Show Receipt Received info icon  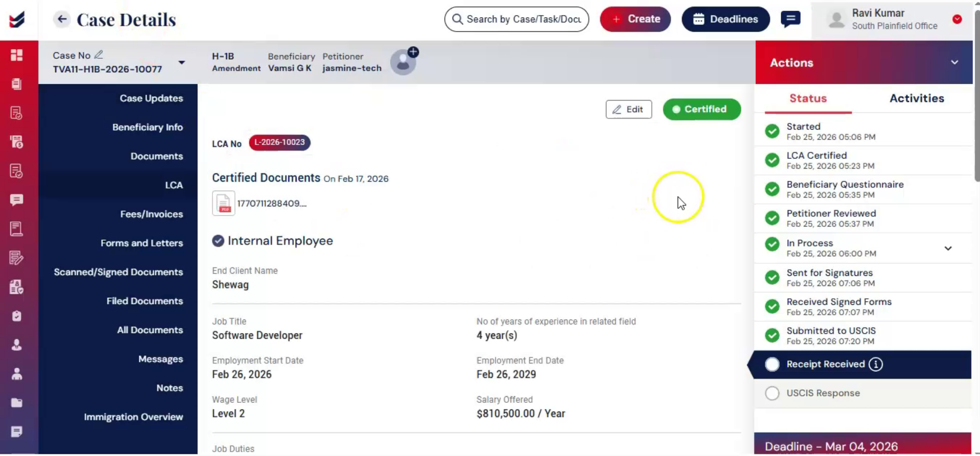(875, 364)
